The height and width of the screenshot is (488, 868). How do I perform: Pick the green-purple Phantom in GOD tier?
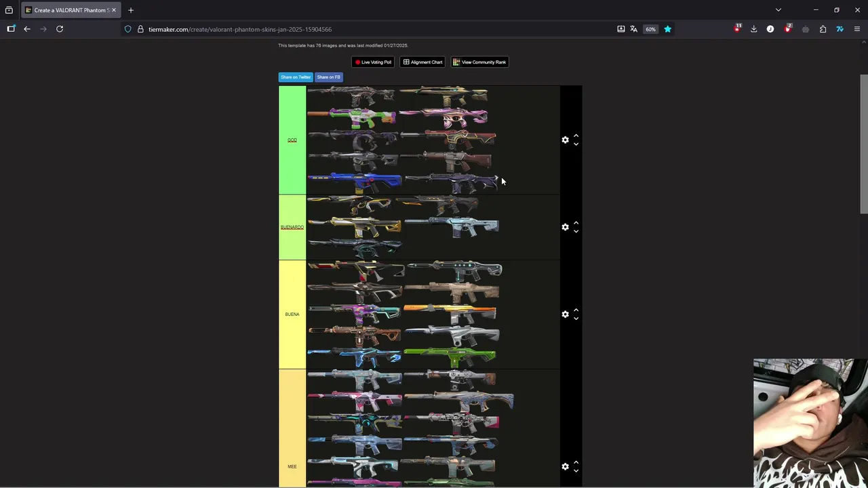click(353, 118)
